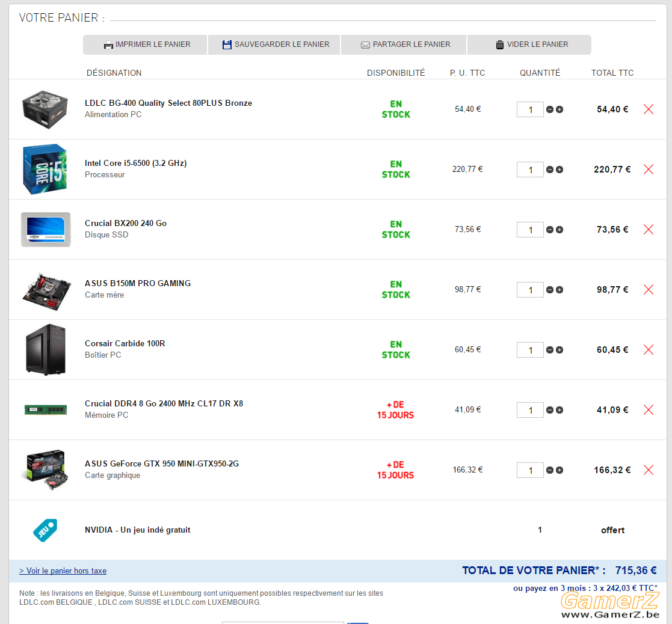
Task: Decrease quantity of Corsair Carbide 100R
Action: pos(550,350)
